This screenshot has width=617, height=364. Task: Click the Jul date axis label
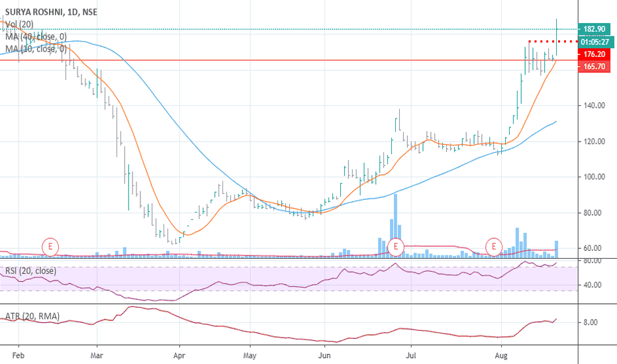411,356
